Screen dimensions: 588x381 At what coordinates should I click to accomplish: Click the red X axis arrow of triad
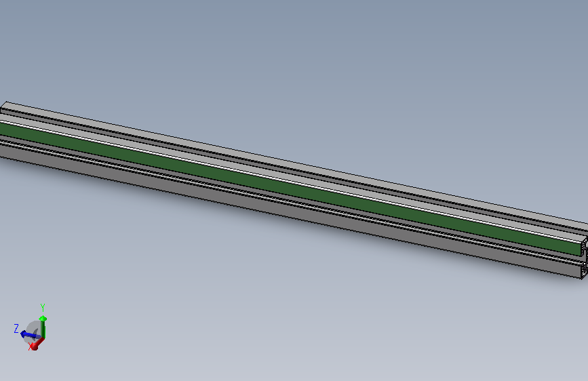coord(37,344)
